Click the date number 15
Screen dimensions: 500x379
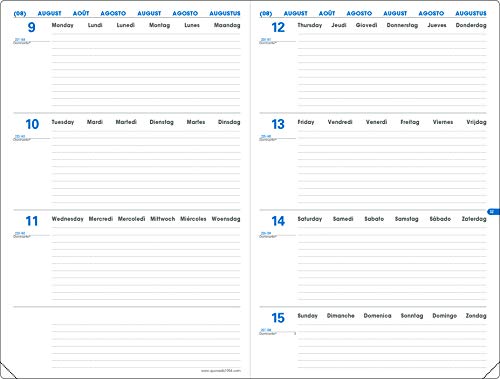click(278, 318)
